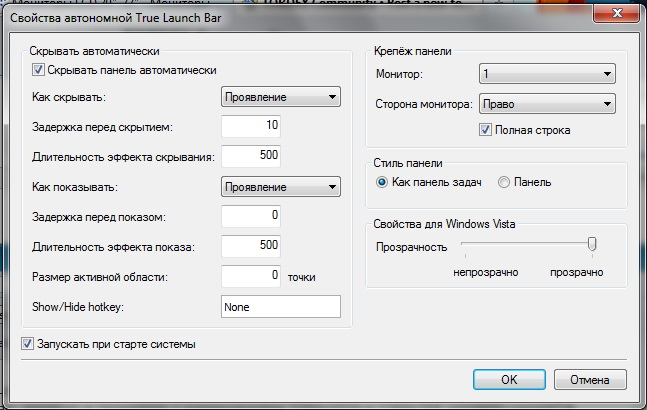Open the "Как скрывать" dropdown

280,97
